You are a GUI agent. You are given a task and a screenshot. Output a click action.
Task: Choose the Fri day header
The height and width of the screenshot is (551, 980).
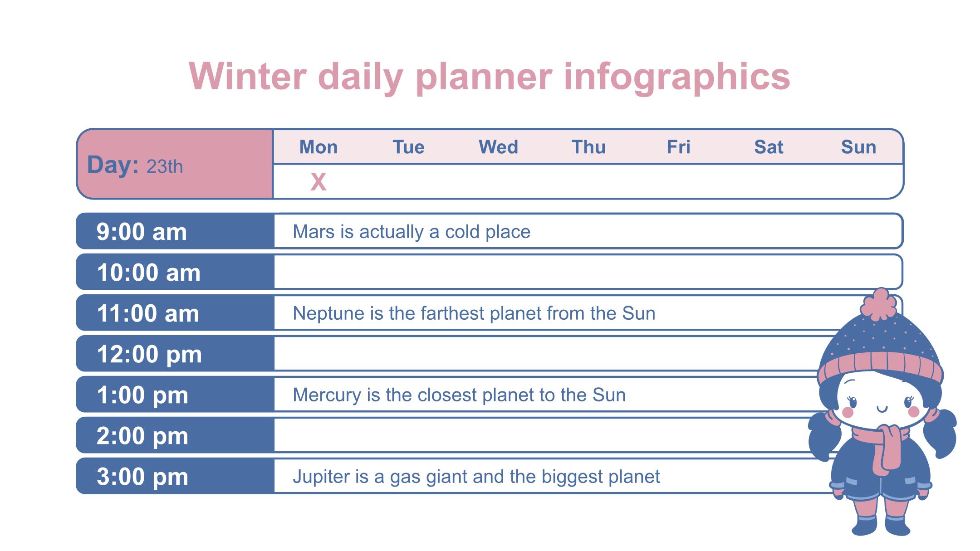tap(678, 147)
